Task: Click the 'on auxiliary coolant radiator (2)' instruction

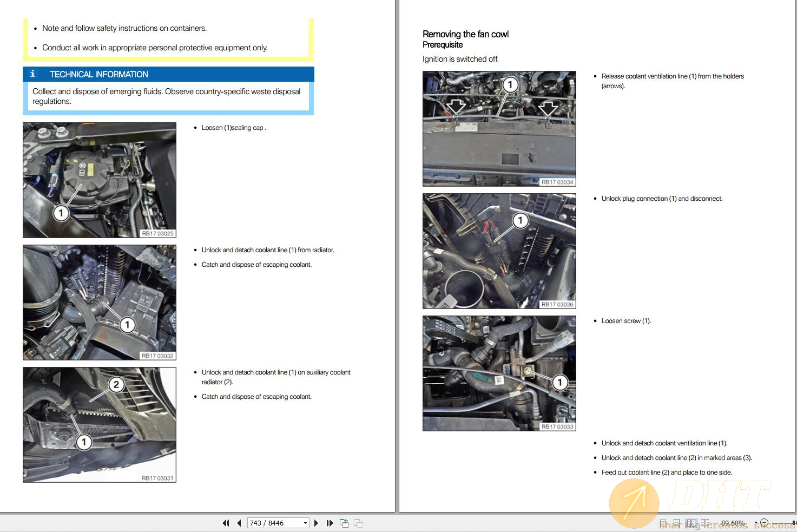Action: [x=276, y=377]
